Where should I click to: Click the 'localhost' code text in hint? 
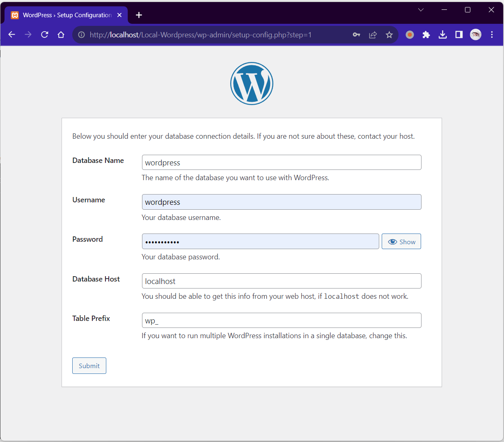[x=341, y=296]
